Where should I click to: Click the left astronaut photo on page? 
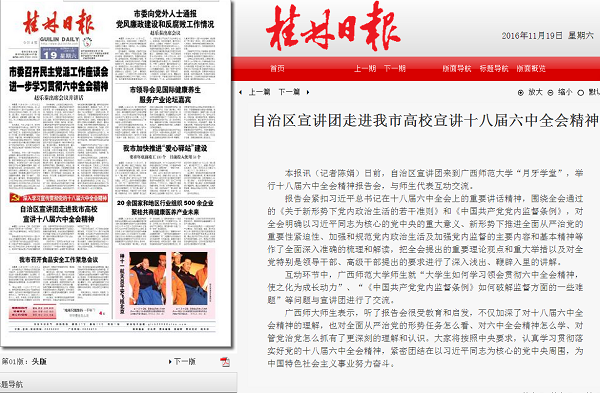coord(148,279)
